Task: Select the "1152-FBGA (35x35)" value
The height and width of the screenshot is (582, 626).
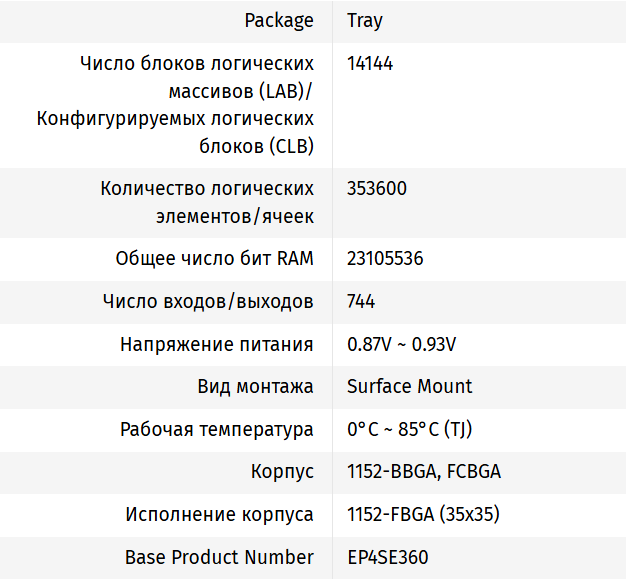Action: [x=423, y=514]
